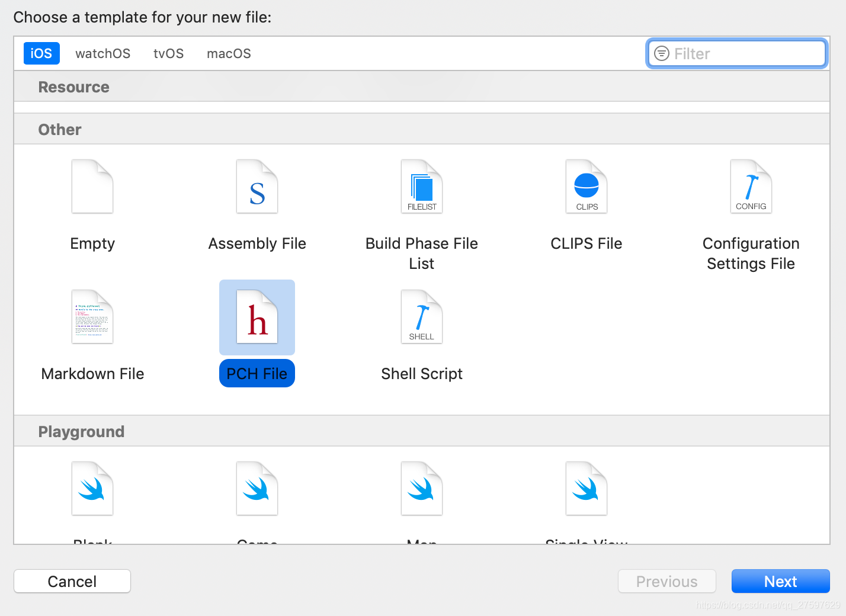Switch to the watchOS platform tab
Viewport: 846px width, 616px height.
(x=103, y=53)
